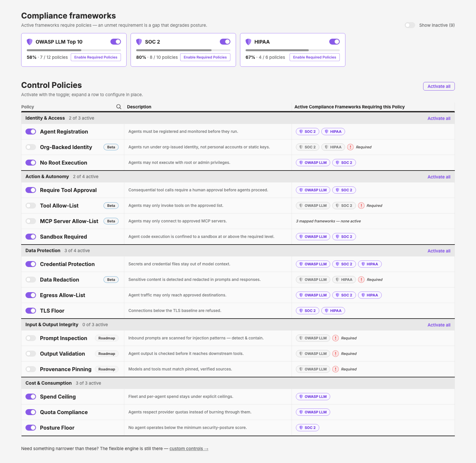The image size is (476, 463).
Task: Click the shield icon on OWASP LLM Top 10 card
Action: (x=30, y=42)
